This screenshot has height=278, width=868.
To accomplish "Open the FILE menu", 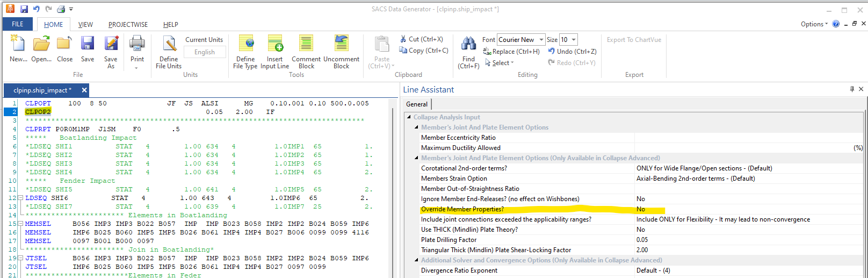I will [18, 24].
